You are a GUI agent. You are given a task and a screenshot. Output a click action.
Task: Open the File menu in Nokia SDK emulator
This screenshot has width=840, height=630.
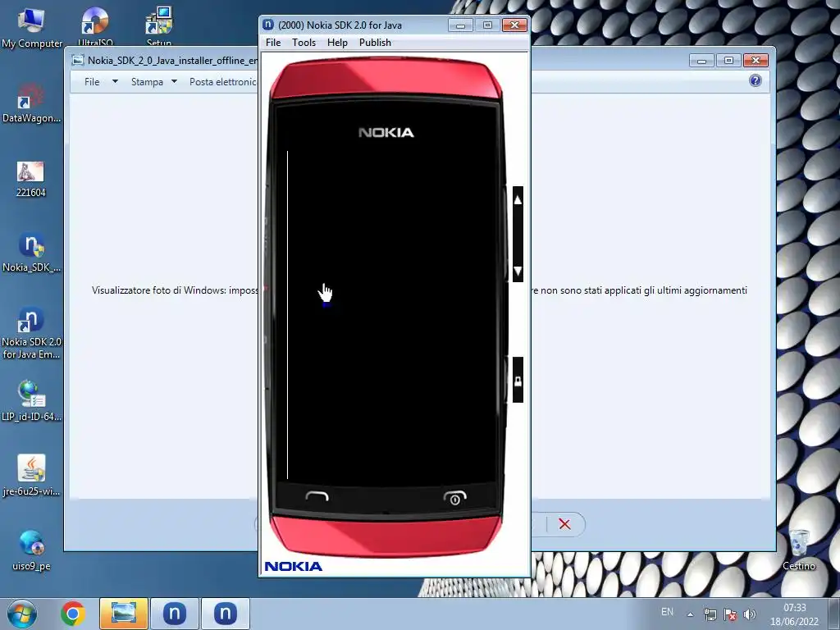(x=273, y=43)
